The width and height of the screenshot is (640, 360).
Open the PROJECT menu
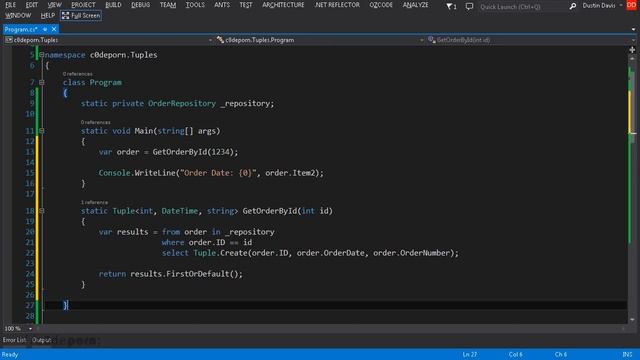click(83, 5)
